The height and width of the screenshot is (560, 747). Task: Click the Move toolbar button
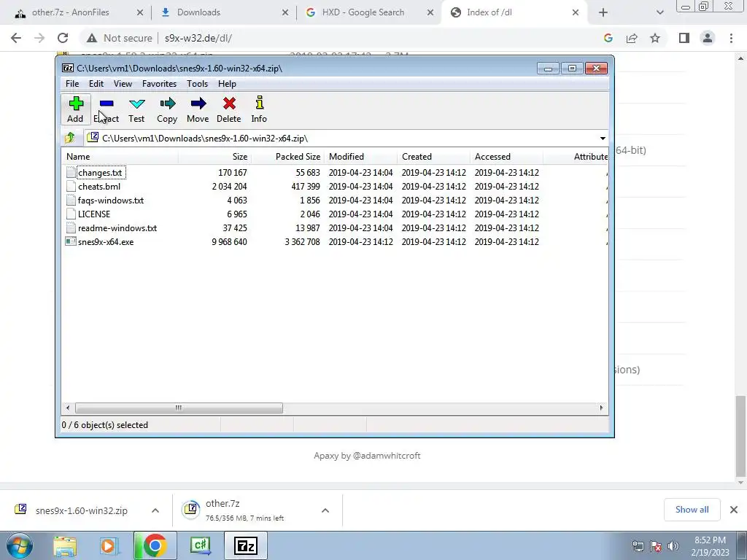click(198, 110)
